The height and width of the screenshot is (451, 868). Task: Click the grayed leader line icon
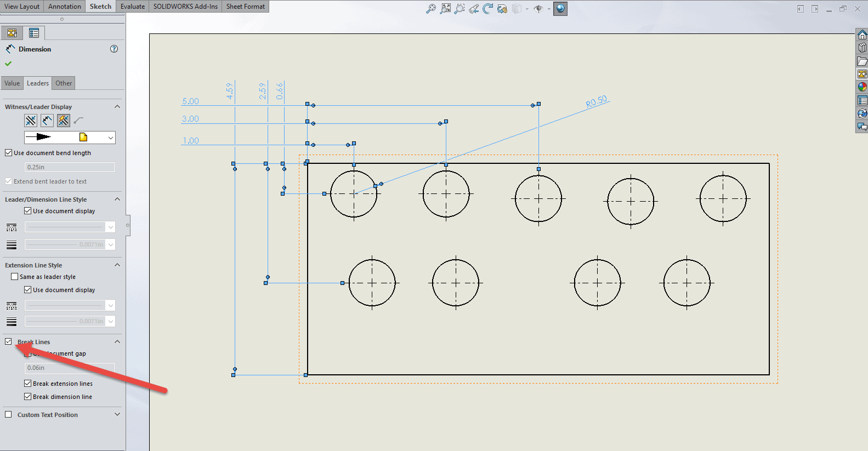click(79, 121)
